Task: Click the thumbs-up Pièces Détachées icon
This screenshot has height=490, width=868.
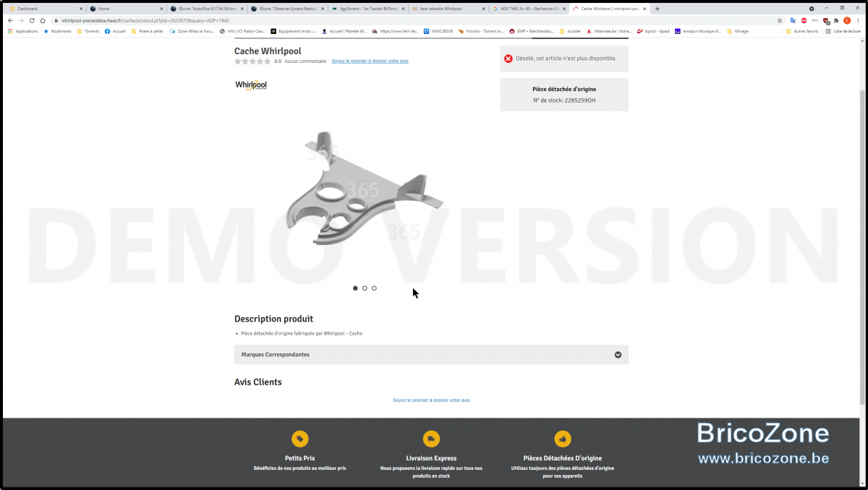Action: (x=563, y=439)
